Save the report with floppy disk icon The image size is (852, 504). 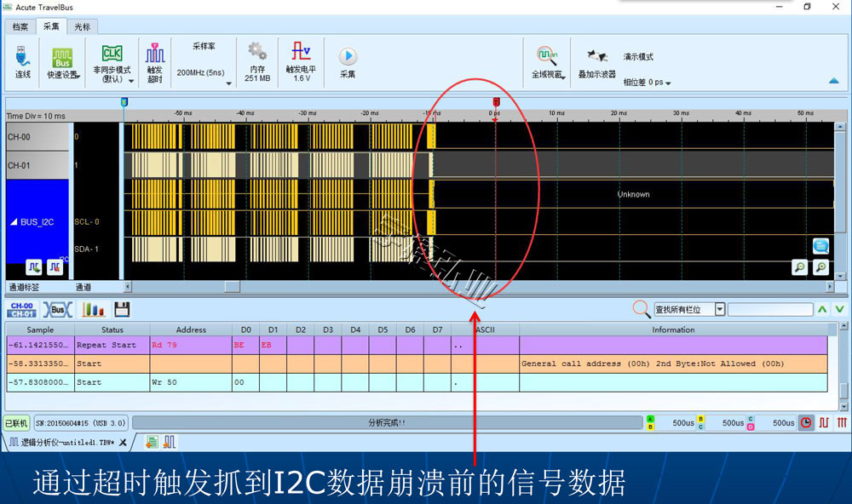click(122, 310)
